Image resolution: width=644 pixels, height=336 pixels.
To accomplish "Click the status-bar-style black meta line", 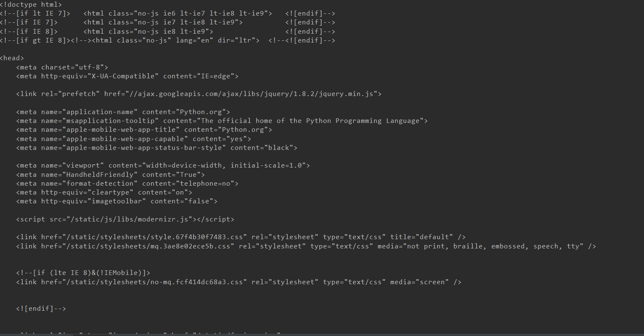I will (157, 148).
